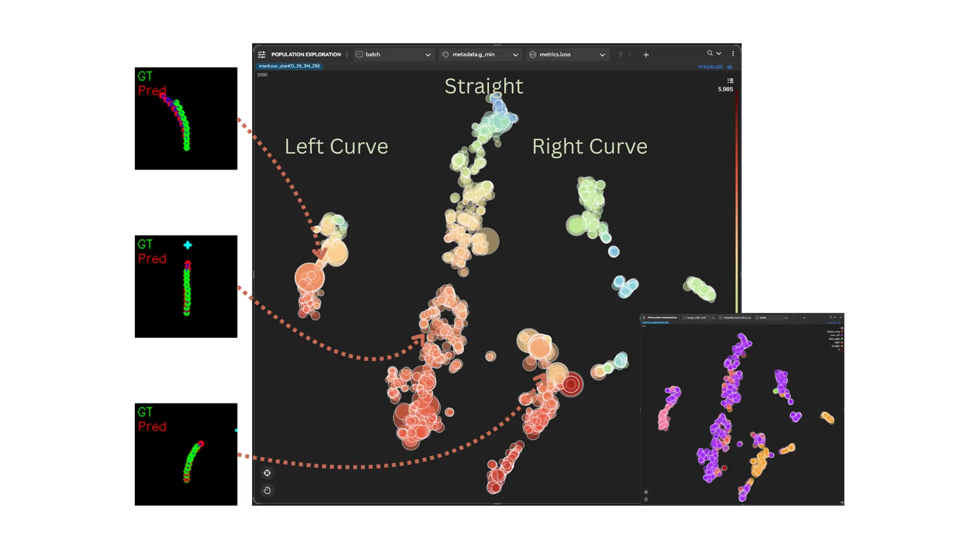The width and height of the screenshot is (980, 551).
Task: Toggle the legend list icon above 5.985
Action: (x=730, y=81)
